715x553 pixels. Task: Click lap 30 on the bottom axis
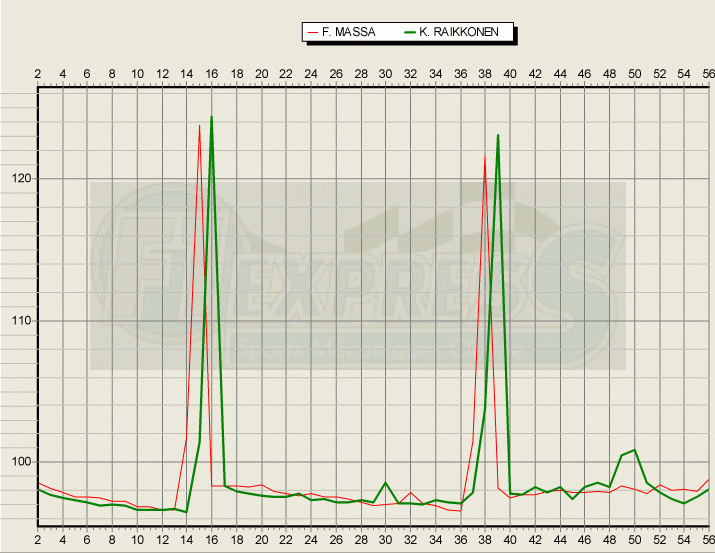pos(386,540)
